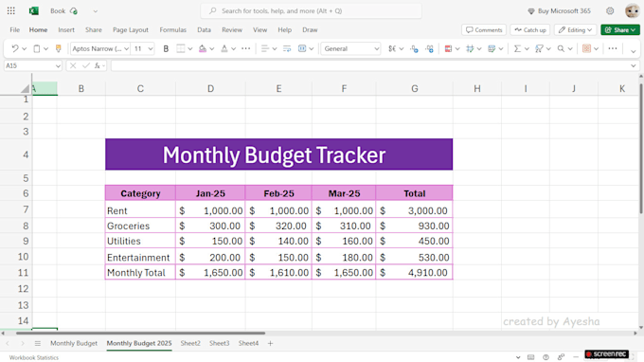Select the cell showing 4,910.00
This screenshot has height=362, width=644.
(x=414, y=272)
